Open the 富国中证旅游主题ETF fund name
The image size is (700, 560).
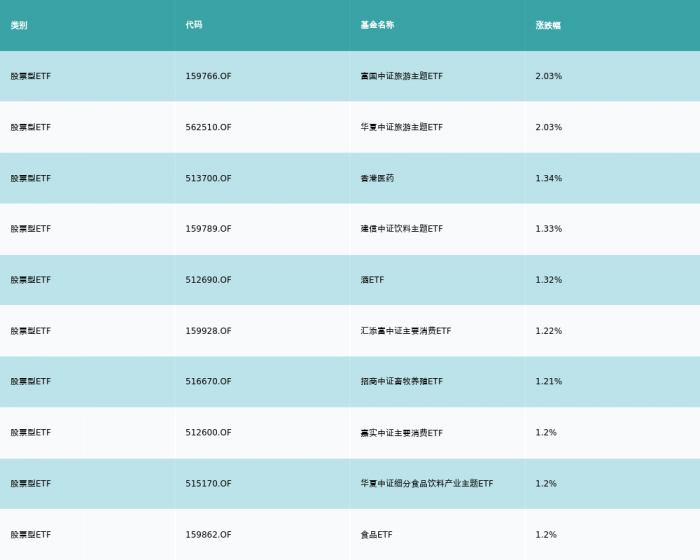pyautogui.click(x=402, y=76)
